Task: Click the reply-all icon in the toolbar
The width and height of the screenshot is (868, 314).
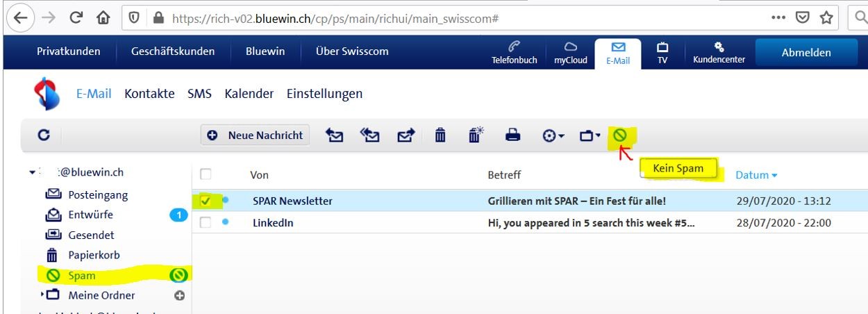Action: [369, 135]
